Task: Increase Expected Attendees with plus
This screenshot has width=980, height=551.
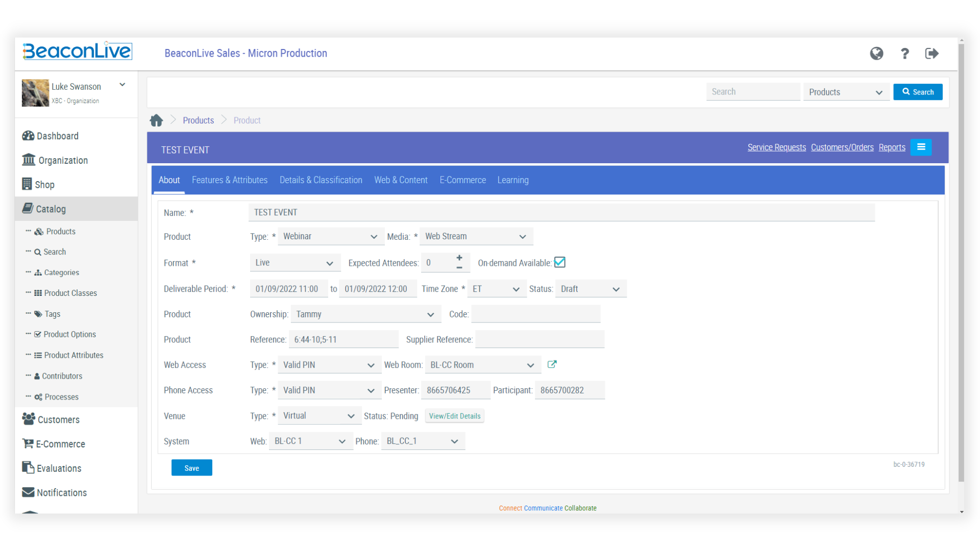Action: 459,258
